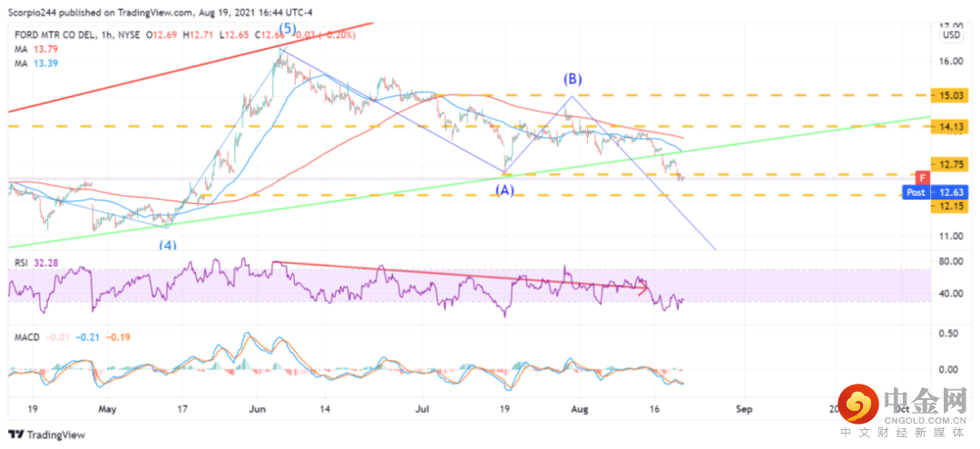Click May on the time axis
Screen dimensions: 980x449
tap(107, 410)
